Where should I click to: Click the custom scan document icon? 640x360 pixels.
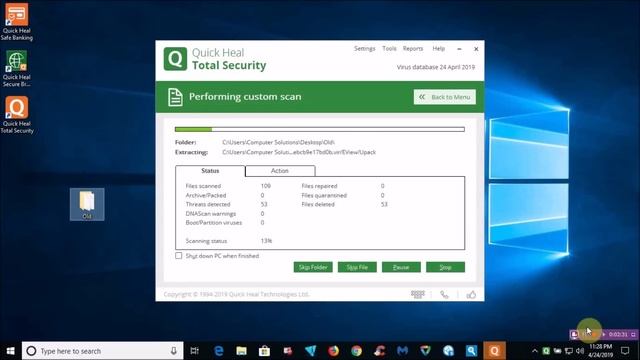click(175, 97)
